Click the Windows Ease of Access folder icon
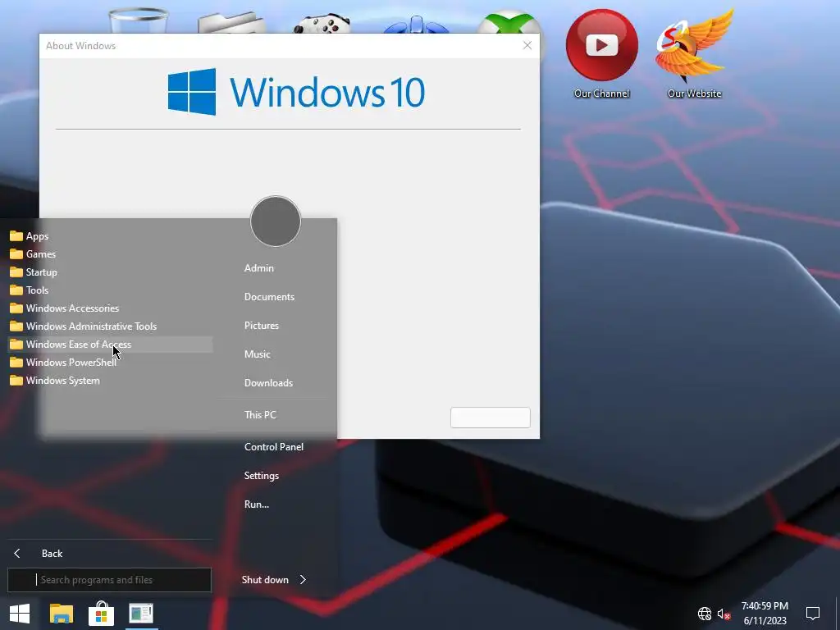 (16, 345)
